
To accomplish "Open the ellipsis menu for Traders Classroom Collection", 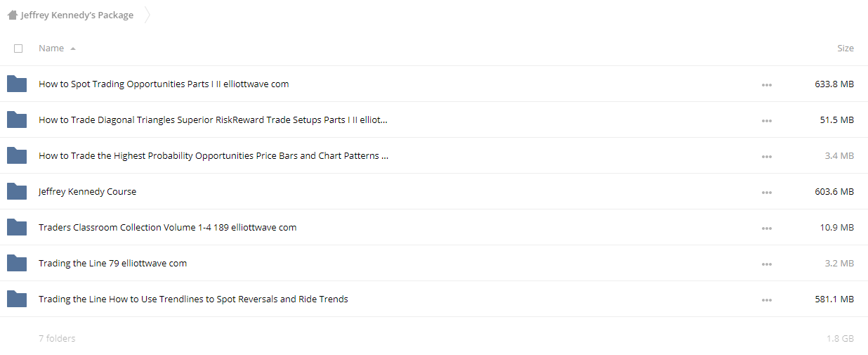I will [766, 228].
